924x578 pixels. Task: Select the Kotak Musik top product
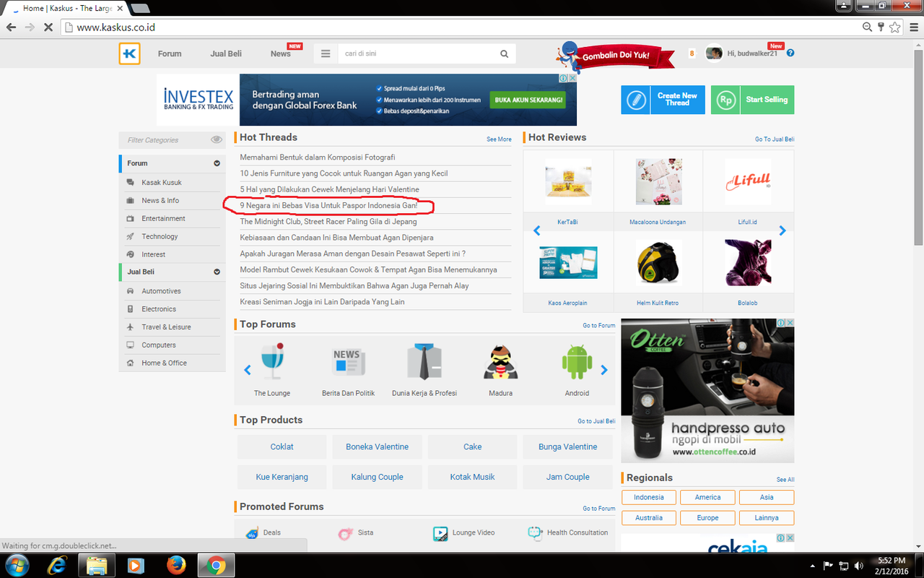tap(472, 477)
